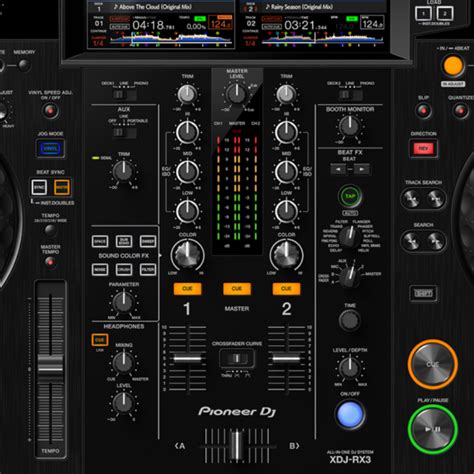This screenshot has width=474, height=474.
Task: Click channel 2 HI EQ knob
Action: point(286,132)
